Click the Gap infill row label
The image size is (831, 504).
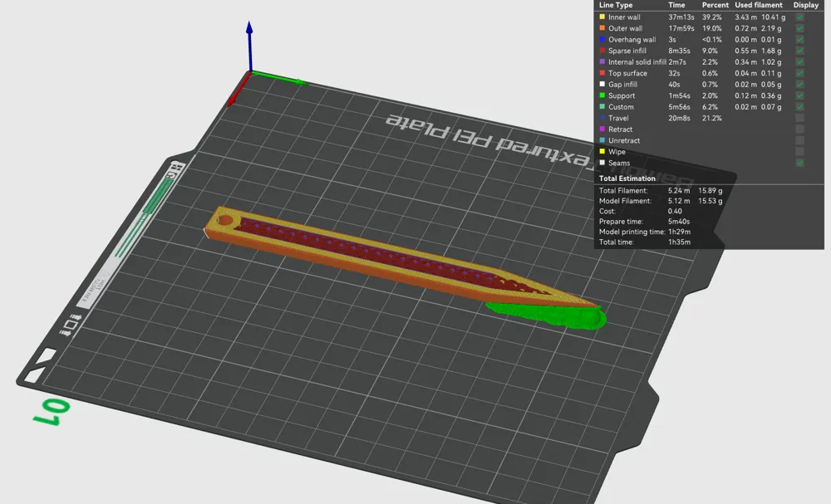[x=622, y=85]
